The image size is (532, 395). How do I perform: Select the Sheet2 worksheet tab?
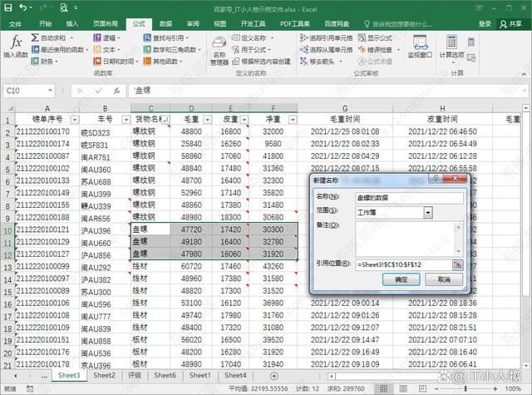104,376
